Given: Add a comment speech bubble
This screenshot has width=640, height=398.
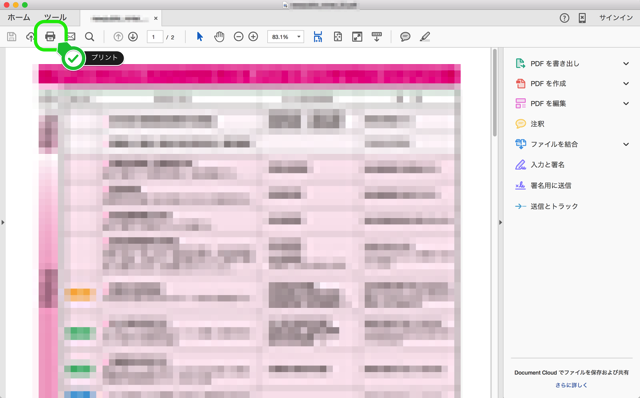Looking at the screenshot, I should [405, 37].
